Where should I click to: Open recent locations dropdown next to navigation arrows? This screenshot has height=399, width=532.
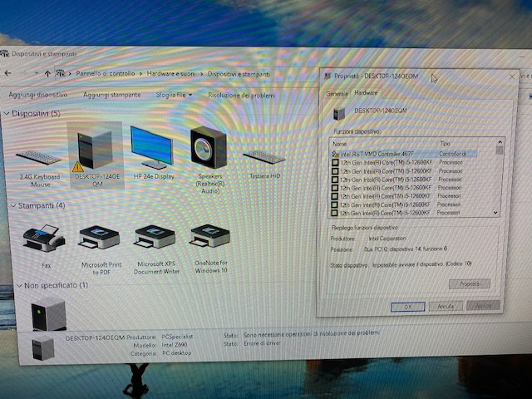pyautogui.click(x=37, y=73)
